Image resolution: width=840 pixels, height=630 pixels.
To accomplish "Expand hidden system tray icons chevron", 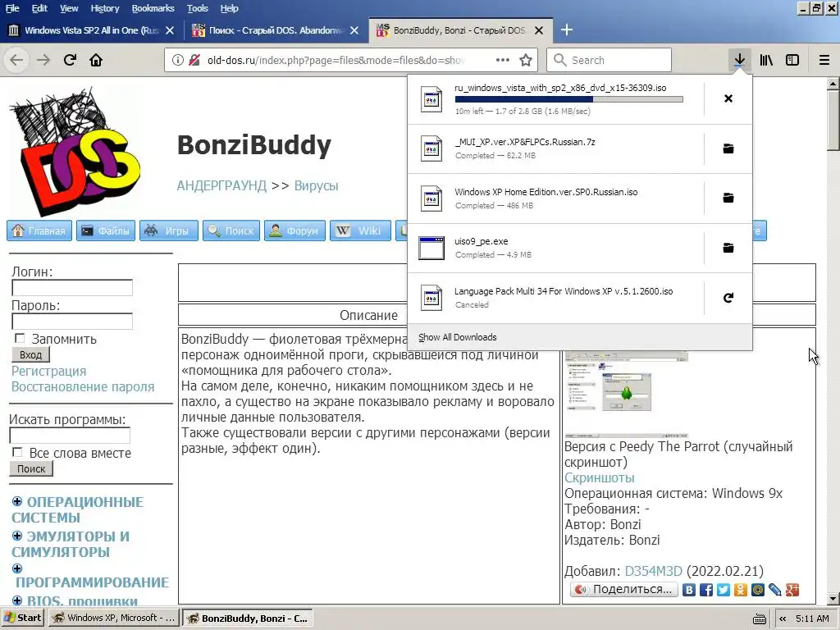I will [783, 619].
